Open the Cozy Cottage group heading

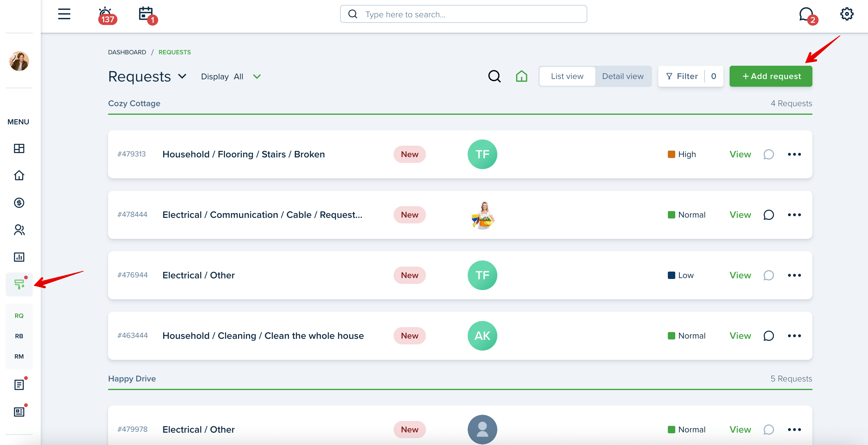pos(134,103)
